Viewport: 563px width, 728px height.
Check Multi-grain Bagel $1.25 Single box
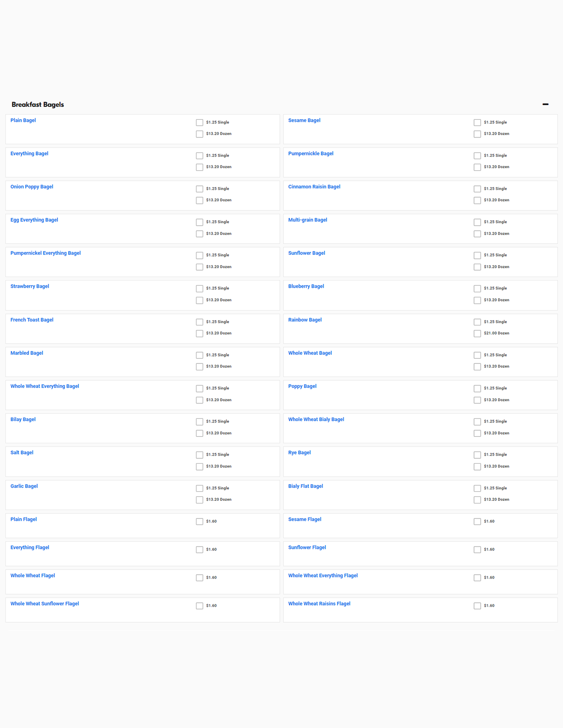[477, 222]
